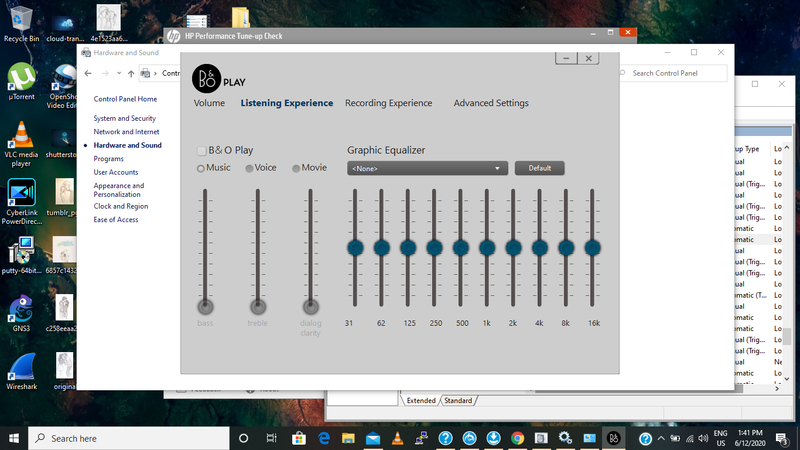
Task: Open Clock and Region link
Action: point(120,206)
